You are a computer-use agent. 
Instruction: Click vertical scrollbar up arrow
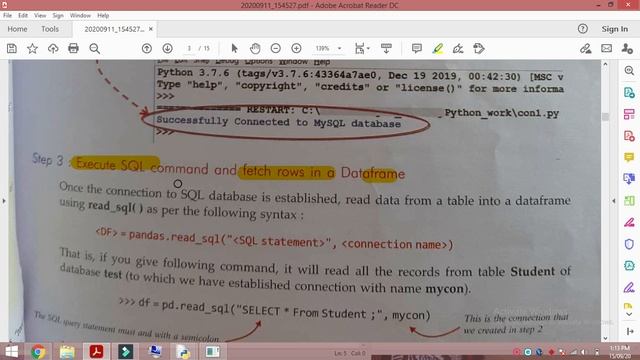coord(605,64)
